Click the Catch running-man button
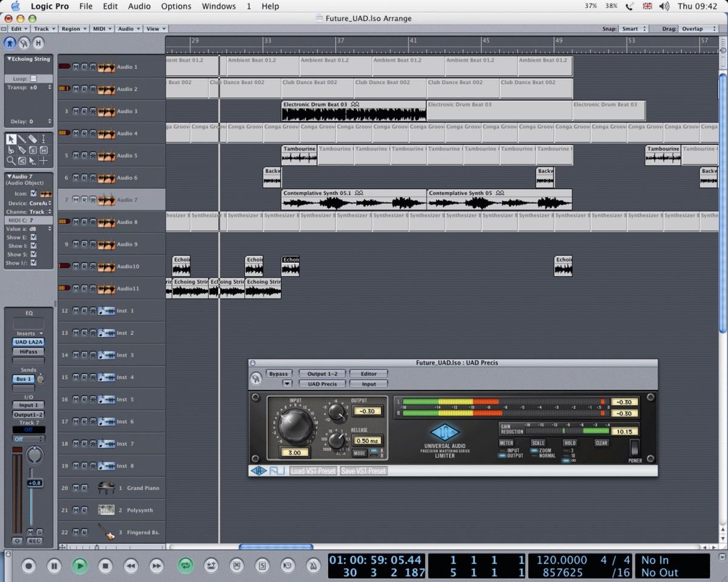 (10, 43)
